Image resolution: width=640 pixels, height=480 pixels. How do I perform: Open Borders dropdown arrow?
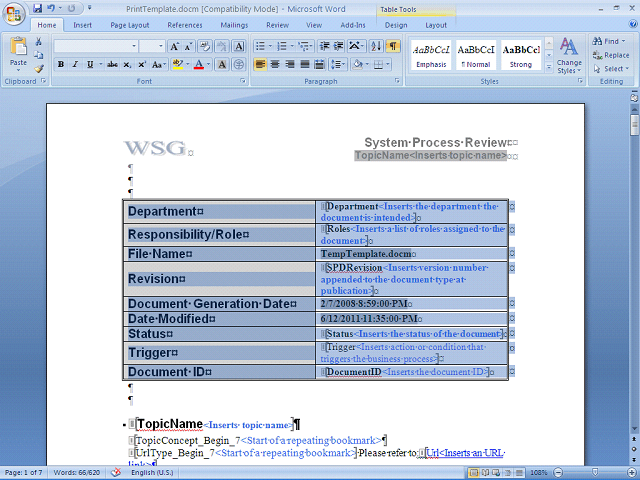pos(388,64)
